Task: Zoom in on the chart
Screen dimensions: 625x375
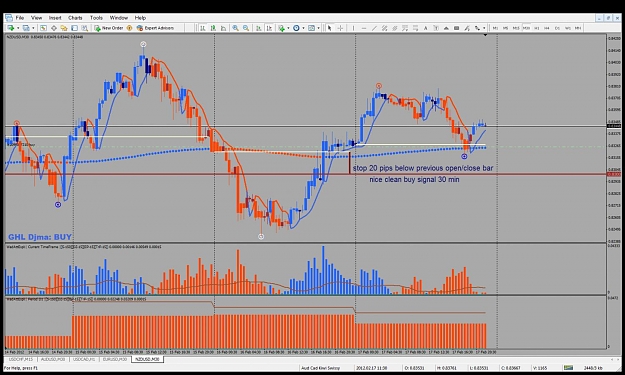Action: pos(236,28)
